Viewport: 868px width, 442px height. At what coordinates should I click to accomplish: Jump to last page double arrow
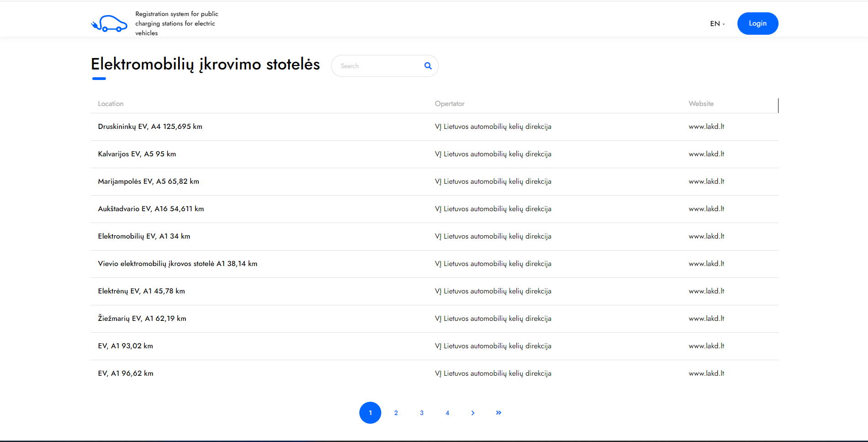click(499, 413)
